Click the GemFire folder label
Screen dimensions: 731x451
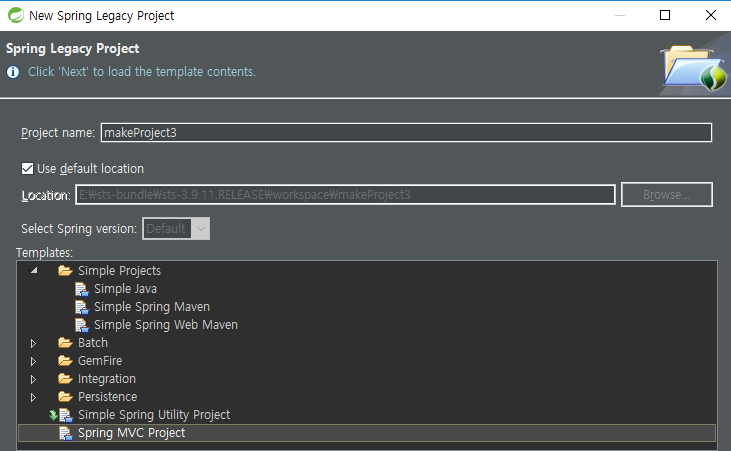coord(100,361)
